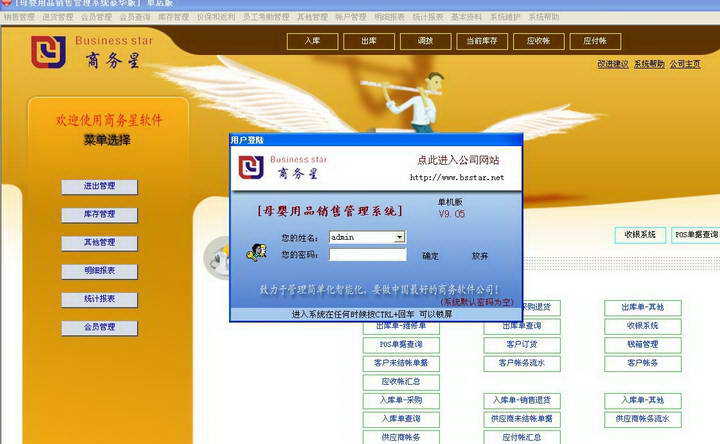Click the 入库 button in top toolbar
The image size is (720, 444).
tap(312, 41)
